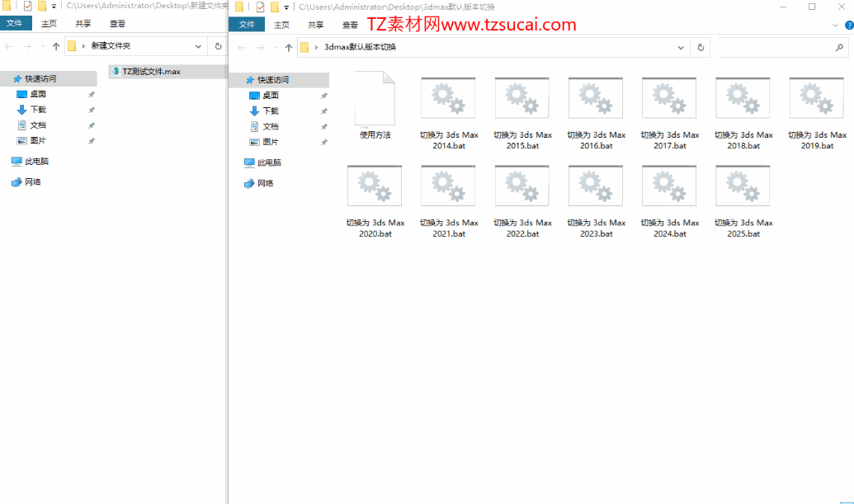The width and height of the screenshot is (854, 504).
Task: Expand address bar history in left window
Action: (198, 46)
